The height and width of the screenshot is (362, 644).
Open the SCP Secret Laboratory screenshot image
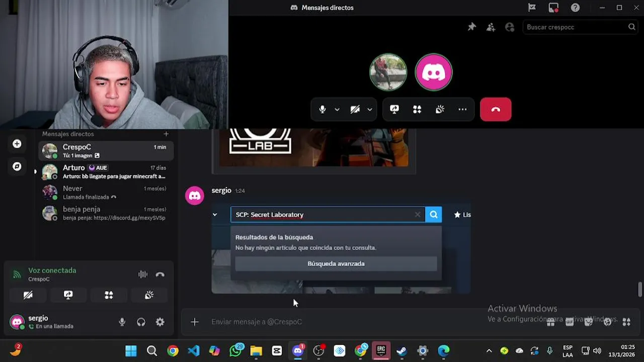[x=341, y=248]
